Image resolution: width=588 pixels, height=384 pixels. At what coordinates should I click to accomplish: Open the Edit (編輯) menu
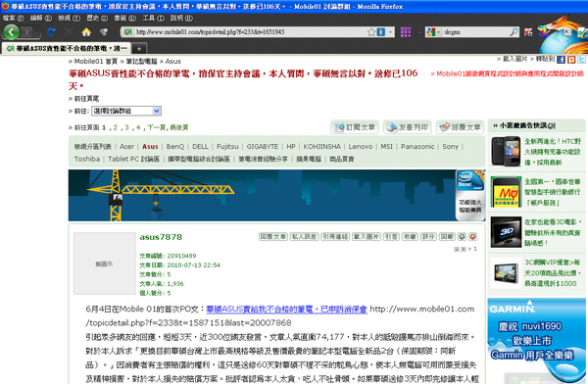41,18
